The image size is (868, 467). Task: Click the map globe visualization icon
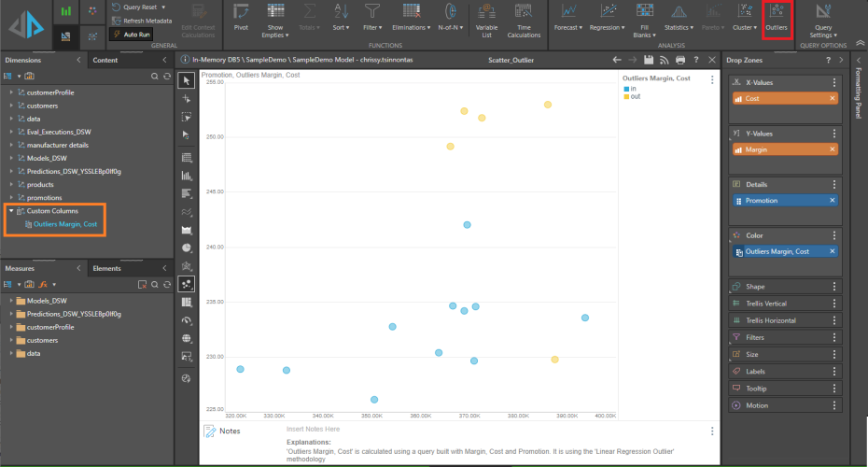[x=187, y=338]
